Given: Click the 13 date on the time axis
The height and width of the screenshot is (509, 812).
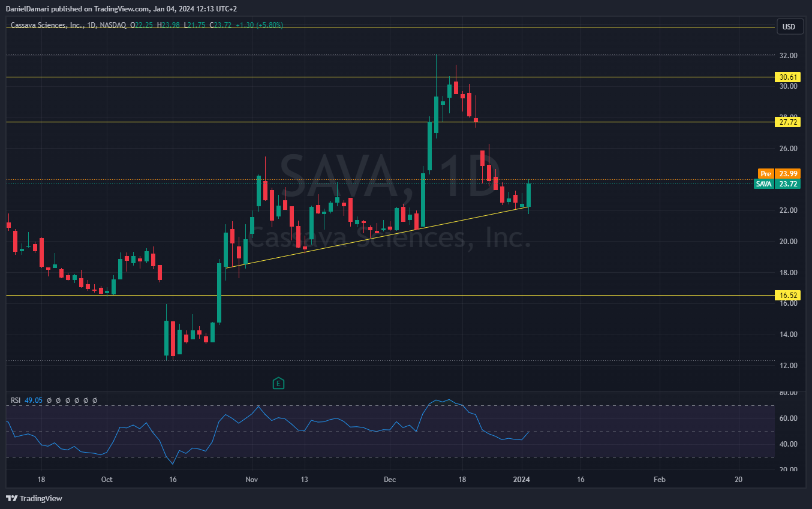Looking at the screenshot, I should 304,480.
